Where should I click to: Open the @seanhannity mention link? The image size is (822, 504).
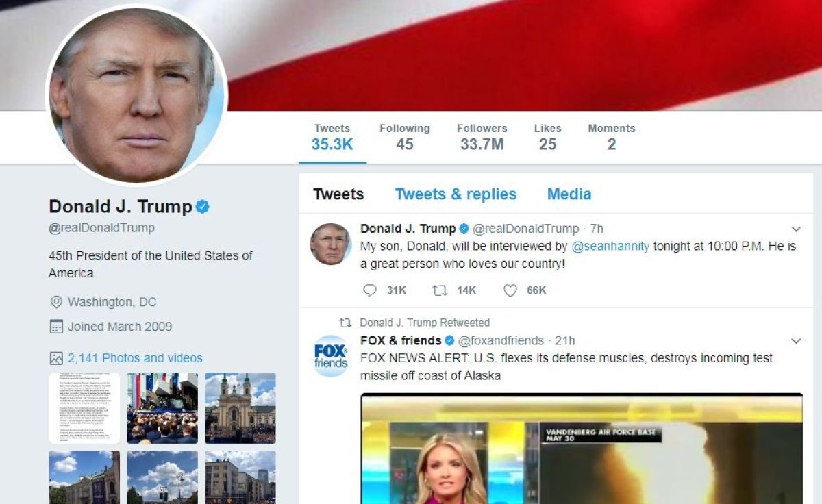coord(610,246)
